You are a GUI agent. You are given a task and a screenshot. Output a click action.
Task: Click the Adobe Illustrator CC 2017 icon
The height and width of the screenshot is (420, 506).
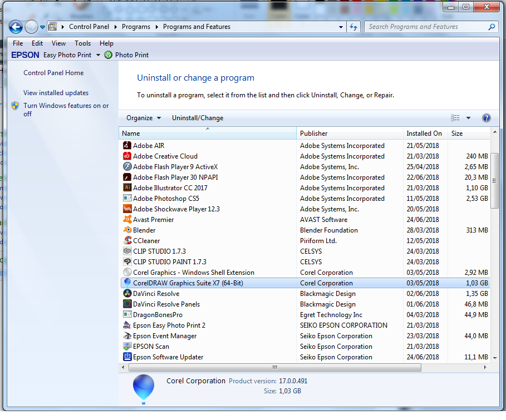pyautogui.click(x=127, y=187)
